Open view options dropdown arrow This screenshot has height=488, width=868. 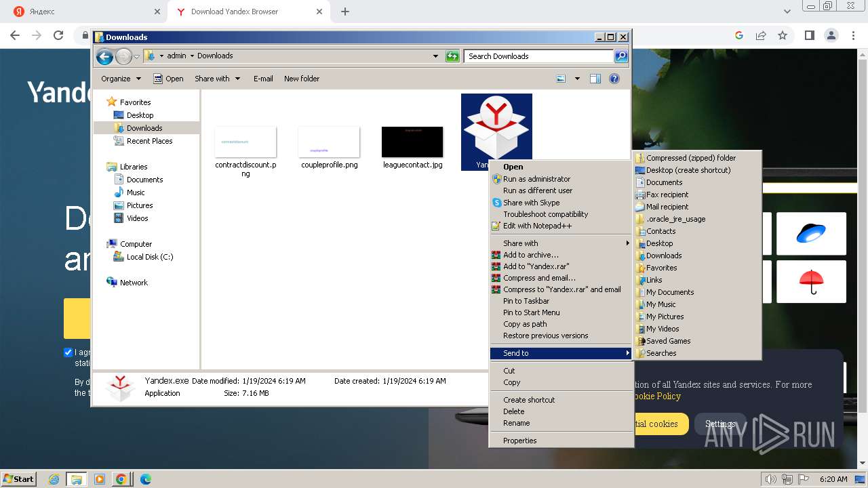click(x=577, y=79)
